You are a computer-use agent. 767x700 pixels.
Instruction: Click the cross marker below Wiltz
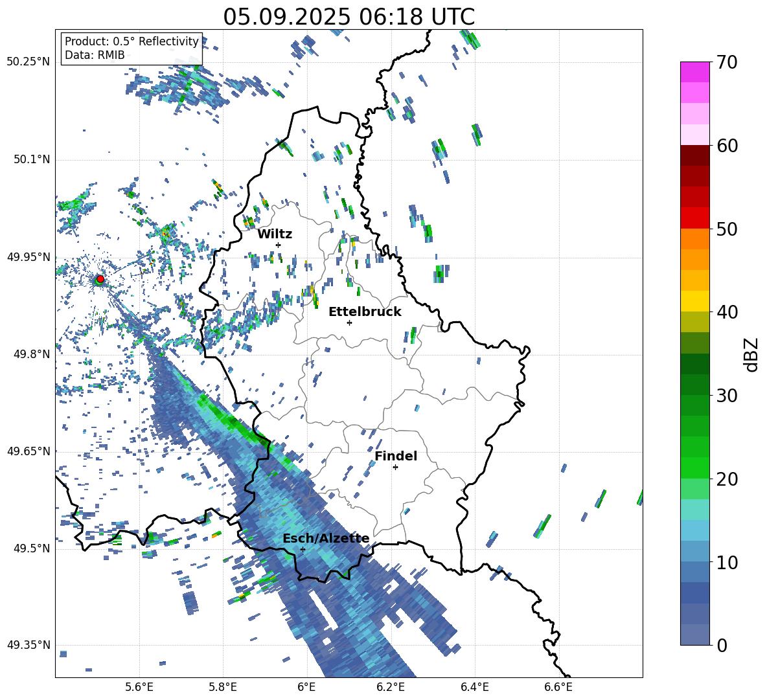tap(279, 245)
